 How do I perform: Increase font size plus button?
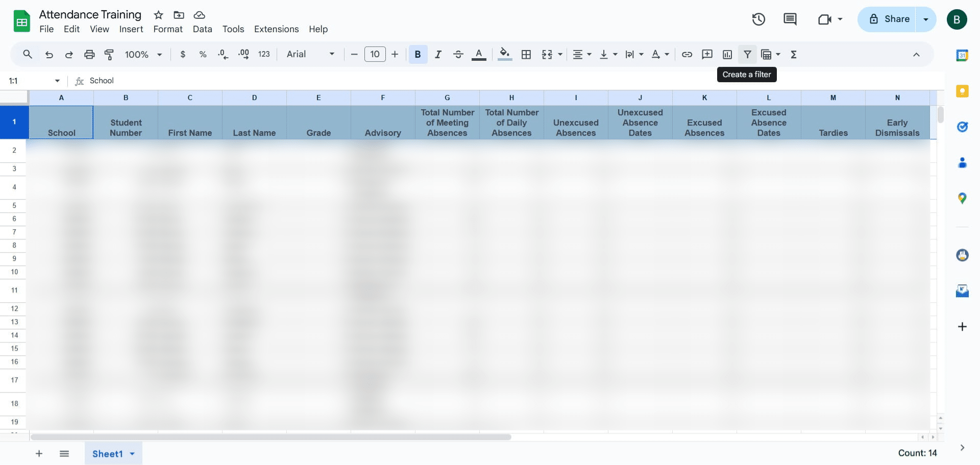pos(395,54)
